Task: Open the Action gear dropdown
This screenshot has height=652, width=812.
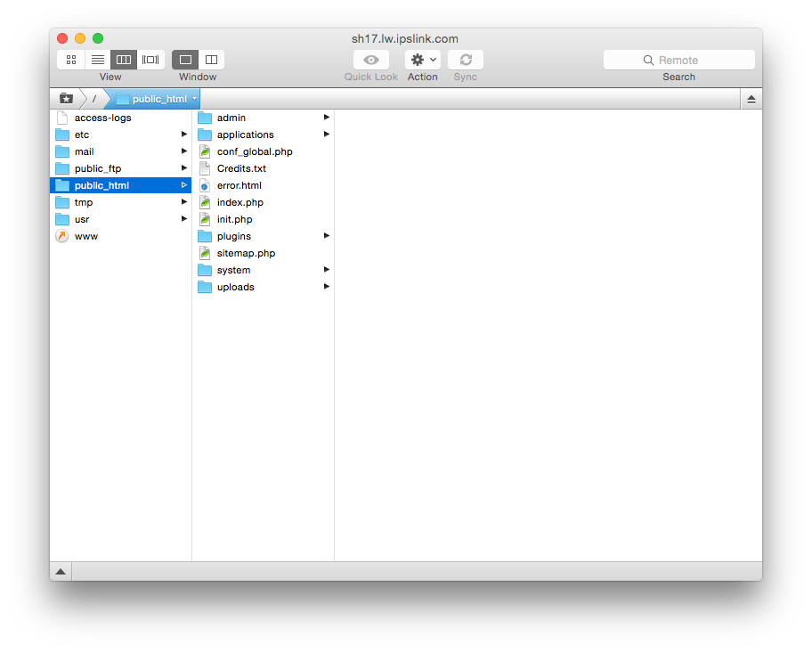Action: 422,60
